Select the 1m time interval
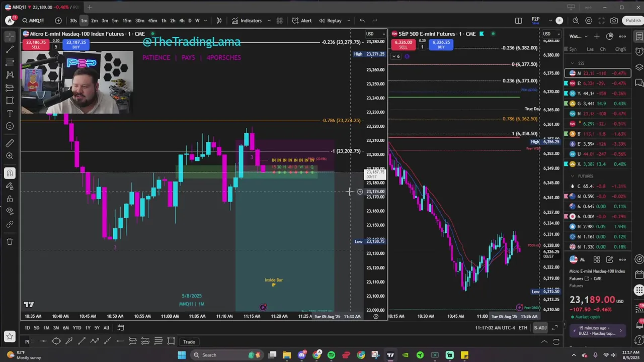 pos(84,21)
